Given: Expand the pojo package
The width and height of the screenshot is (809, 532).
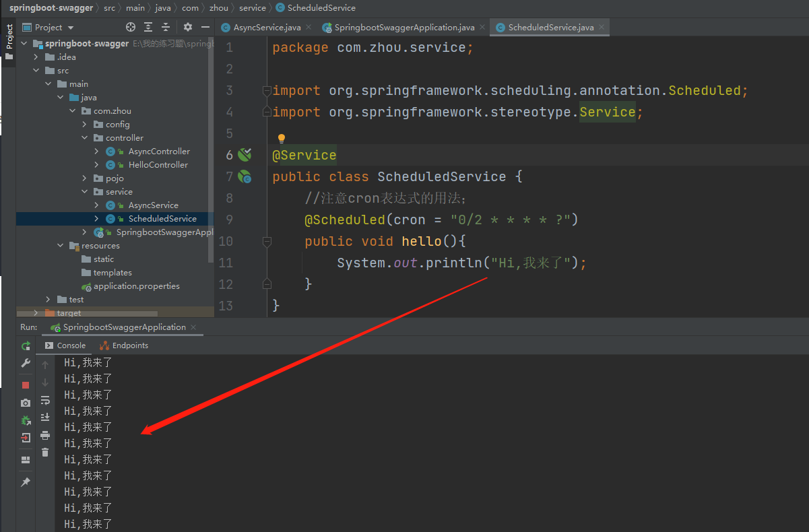Looking at the screenshot, I should tap(86, 178).
